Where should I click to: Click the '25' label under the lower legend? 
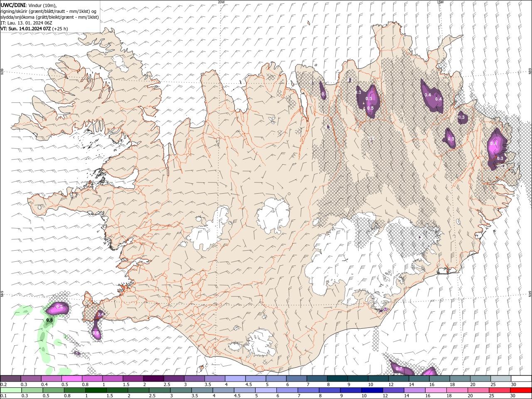click(492, 396)
